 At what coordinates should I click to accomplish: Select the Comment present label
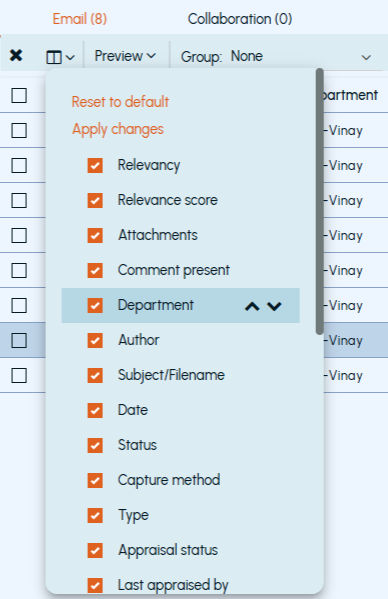pos(174,270)
